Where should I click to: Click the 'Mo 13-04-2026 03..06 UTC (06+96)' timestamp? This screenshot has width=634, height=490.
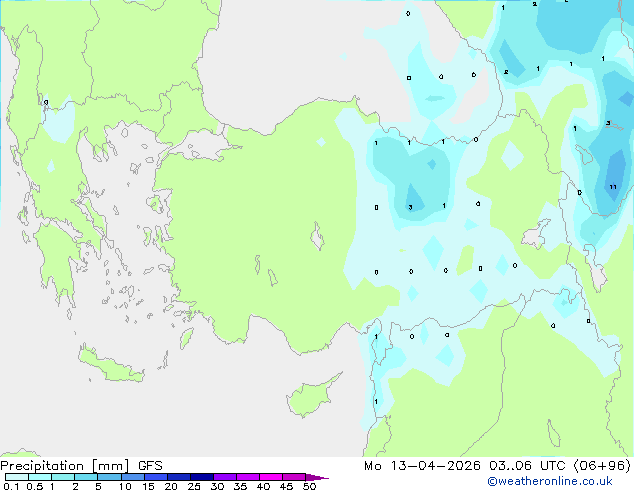(497, 466)
